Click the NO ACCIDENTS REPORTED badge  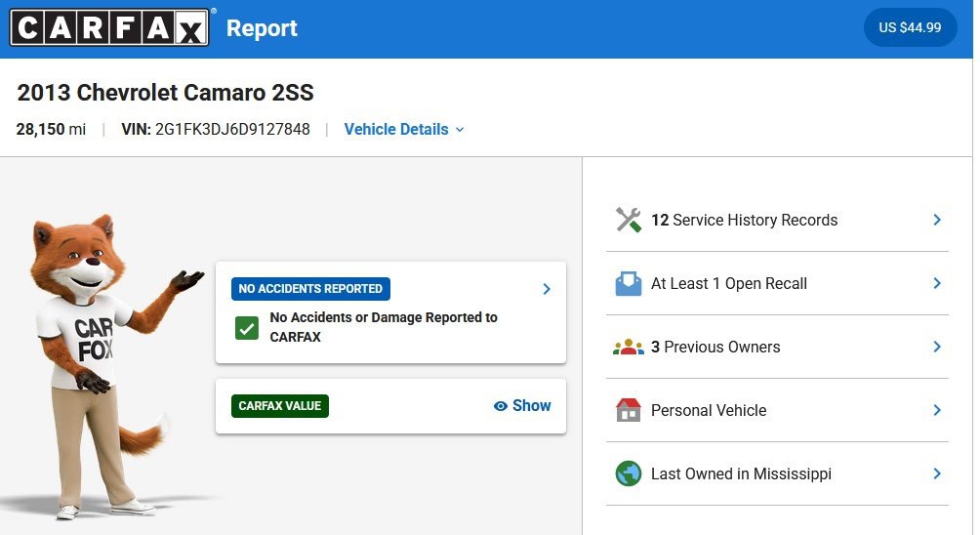pos(310,289)
